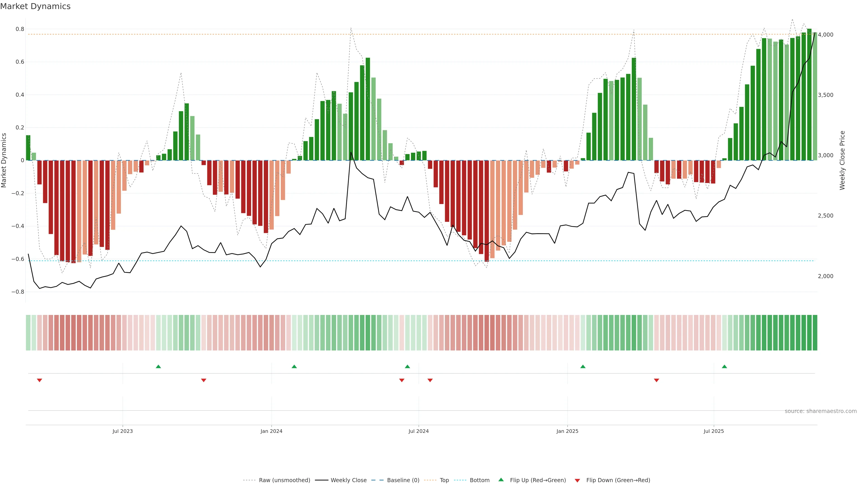Click the Flip Up legend triangle icon
The width and height of the screenshot is (868, 488).
(501, 480)
